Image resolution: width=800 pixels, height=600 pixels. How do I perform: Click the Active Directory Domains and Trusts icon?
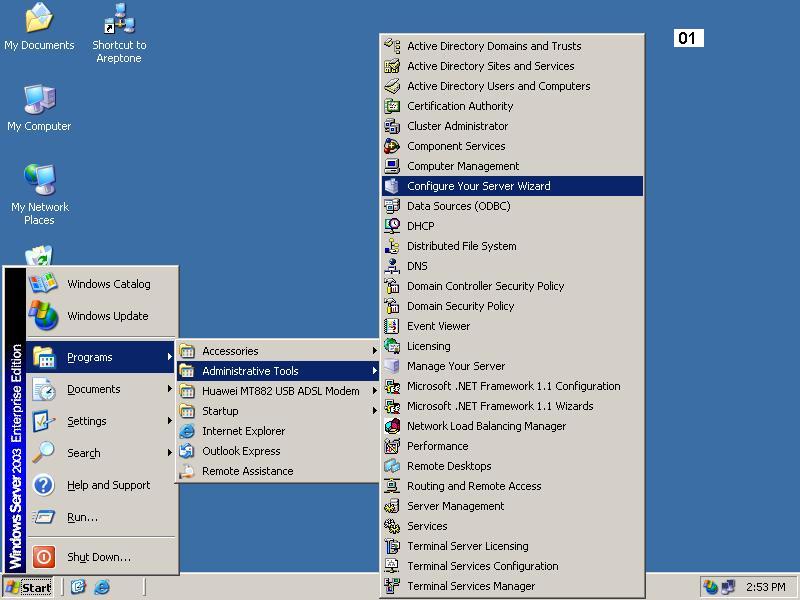[x=392, y=46]
